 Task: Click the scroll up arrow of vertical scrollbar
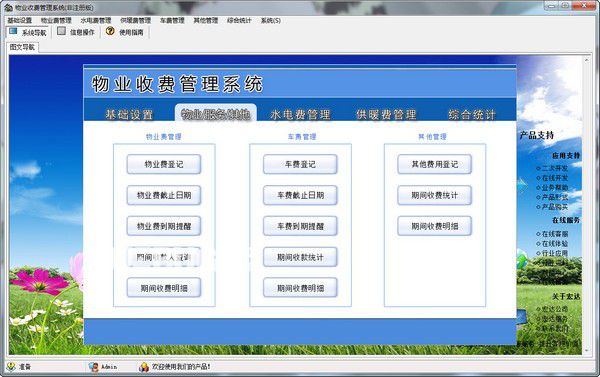tap(587, 60)
